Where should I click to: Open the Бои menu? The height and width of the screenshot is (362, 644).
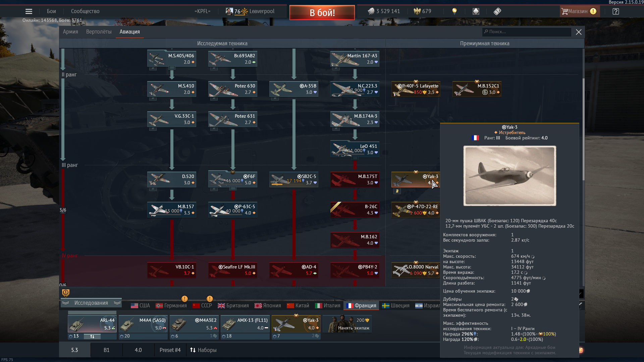click(x=51, y=11)
